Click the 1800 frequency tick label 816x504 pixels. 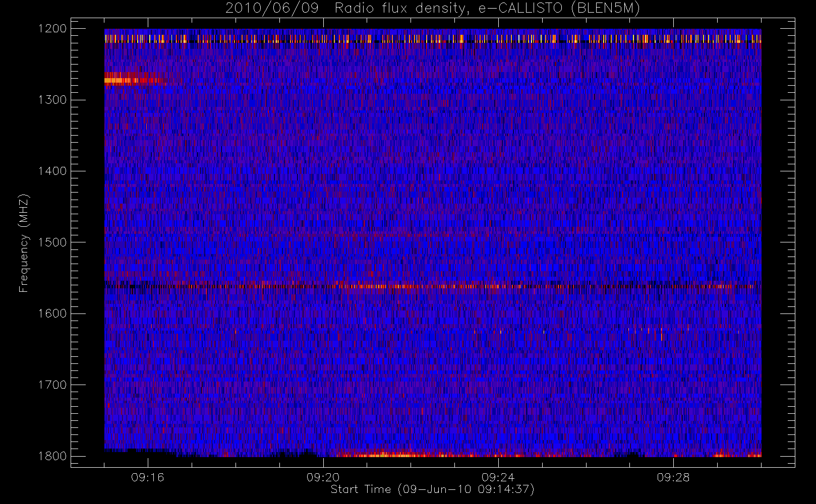point(52,456)
